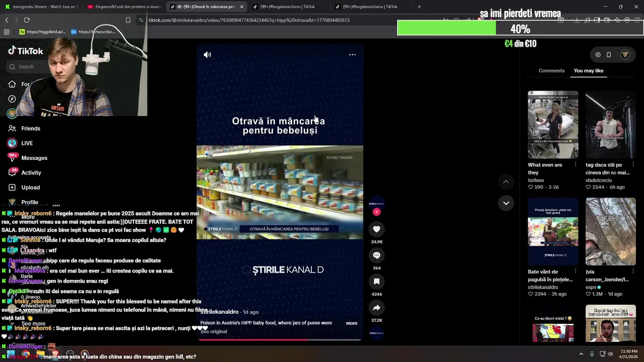The image size is (644, 362).
Task: Open more options for 'Bate vânt de pagubă'
Action: (x=575, y=271)
